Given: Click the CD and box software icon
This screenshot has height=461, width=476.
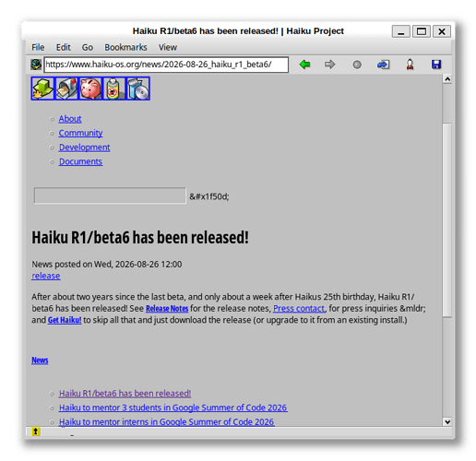Looking at the screenshot, I should pos(138,89).
